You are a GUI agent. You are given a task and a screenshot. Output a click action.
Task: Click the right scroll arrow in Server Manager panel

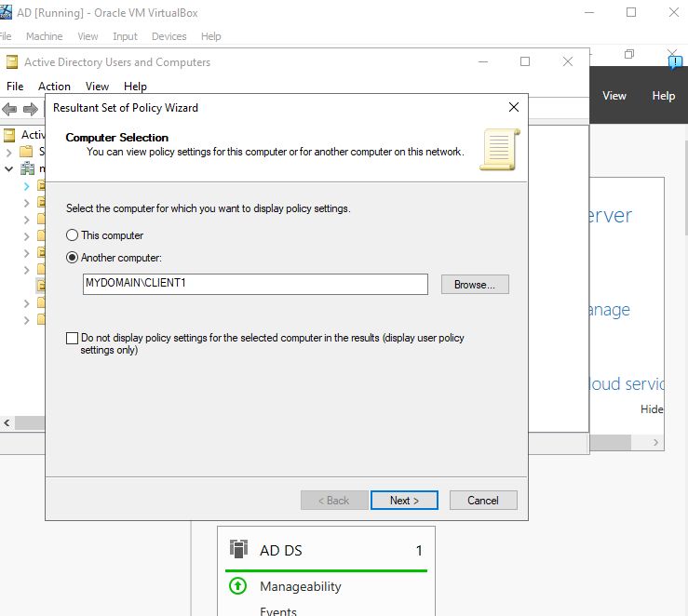(x=656, y=442)
